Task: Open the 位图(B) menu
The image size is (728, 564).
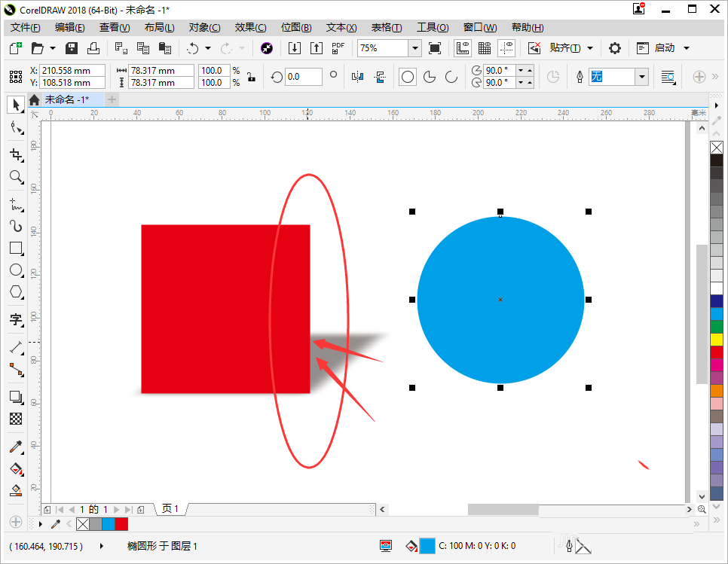Action: click(x=296, y=27)
